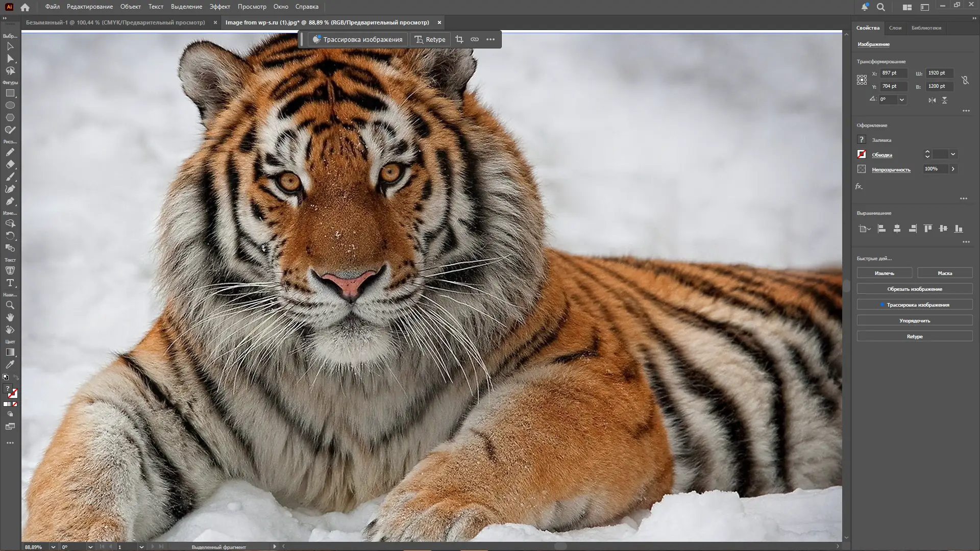This screenshot has height=551, width=980.
Task: Grab the Hand tool
Action: pos(10,317)
